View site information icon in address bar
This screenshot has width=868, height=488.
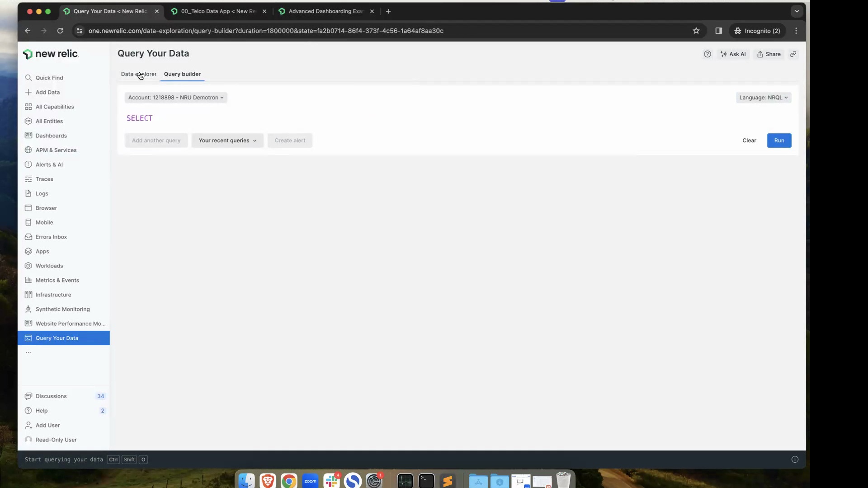click(80, 31)
